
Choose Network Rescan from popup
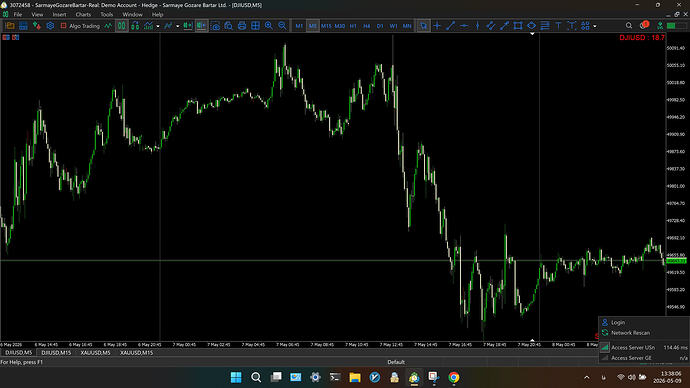(x=644, y=333)
